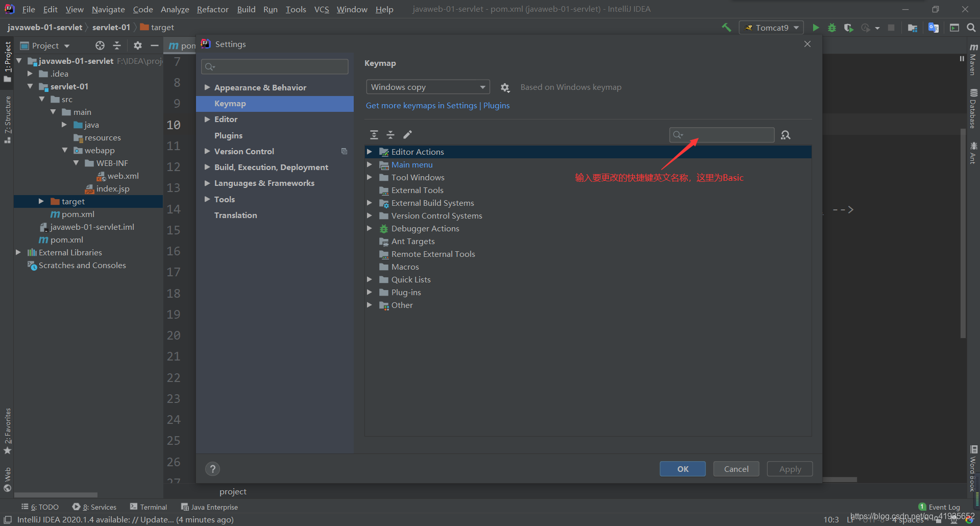Screen dimensions: 980x526
Task: Expand the Editor Actions keymap group
Action: 370,152
